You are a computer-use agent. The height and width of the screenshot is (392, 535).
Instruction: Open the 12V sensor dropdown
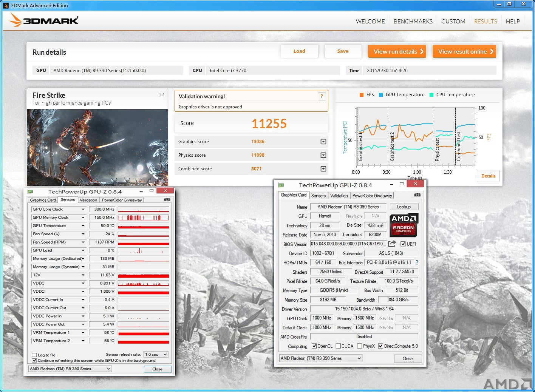[x=83, y=275]
